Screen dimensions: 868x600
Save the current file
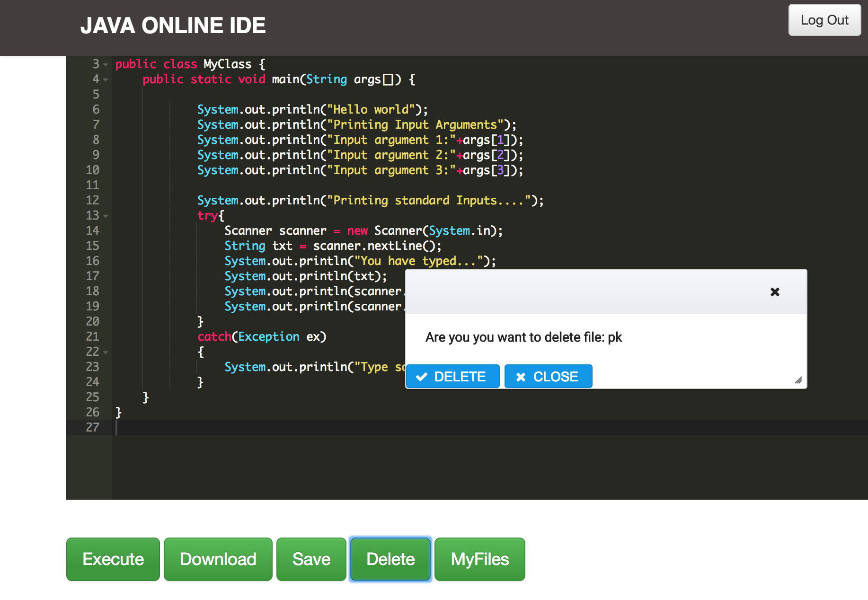(x=311, y=559)
